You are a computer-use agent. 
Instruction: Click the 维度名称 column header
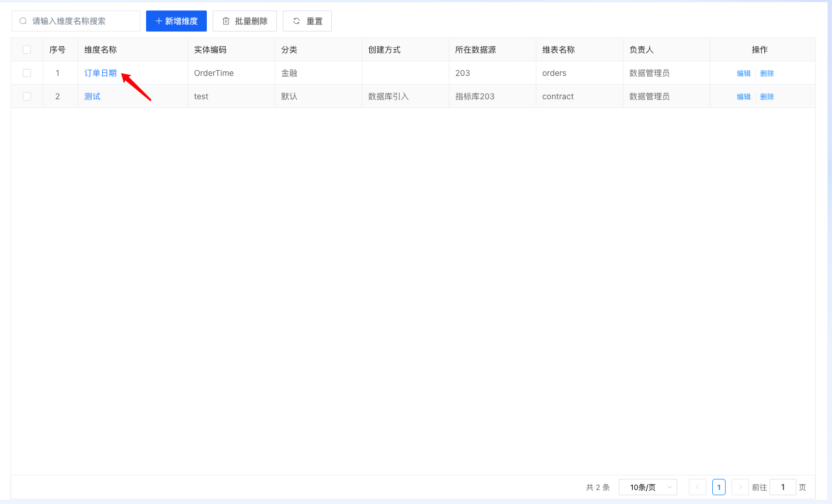tap(100, 50)
